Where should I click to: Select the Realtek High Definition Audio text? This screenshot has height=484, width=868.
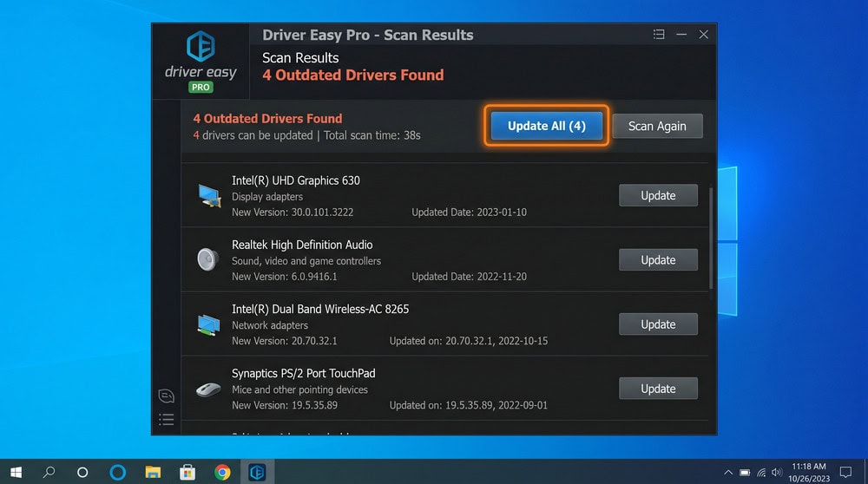302,245
